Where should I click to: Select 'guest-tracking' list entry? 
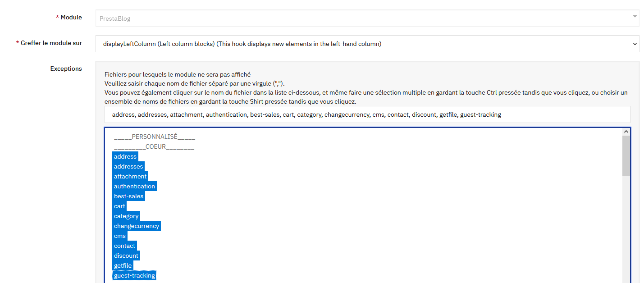coord(134,276)
